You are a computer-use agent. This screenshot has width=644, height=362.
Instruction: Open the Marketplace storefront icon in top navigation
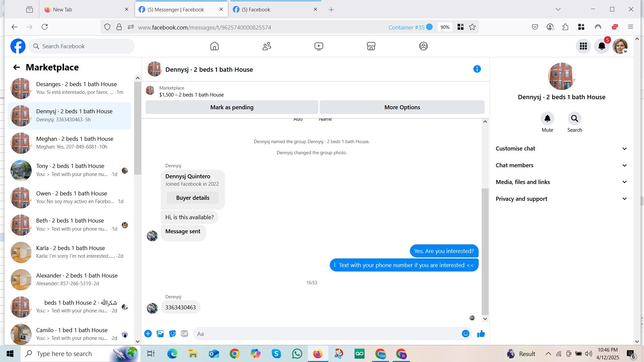pos(371,46)
